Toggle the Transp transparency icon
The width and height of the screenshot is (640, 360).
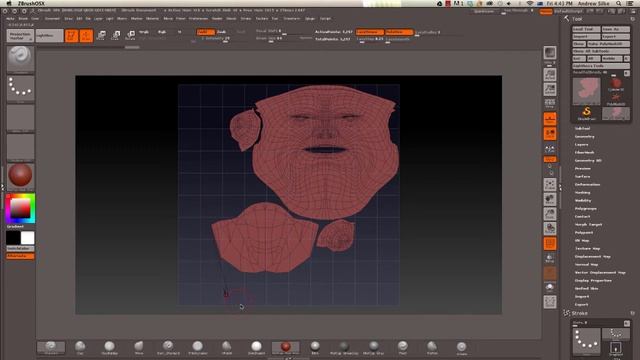point(550,258)
